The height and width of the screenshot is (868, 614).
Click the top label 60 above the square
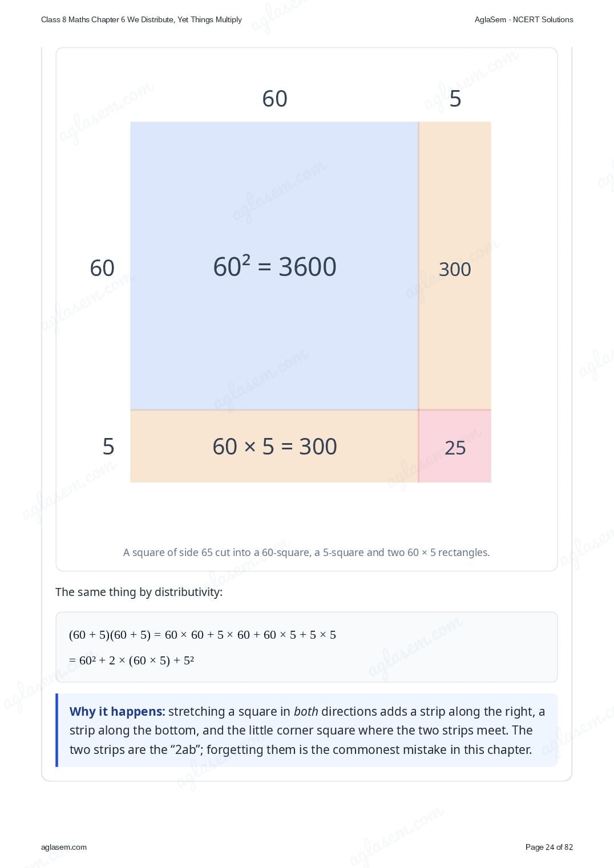click(274, 99)
